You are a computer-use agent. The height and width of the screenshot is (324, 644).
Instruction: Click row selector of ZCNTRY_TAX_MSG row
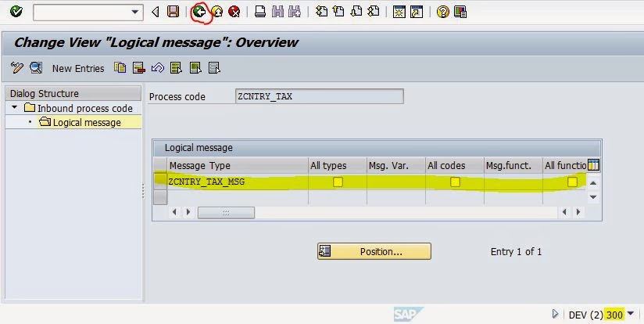point(160,182)
